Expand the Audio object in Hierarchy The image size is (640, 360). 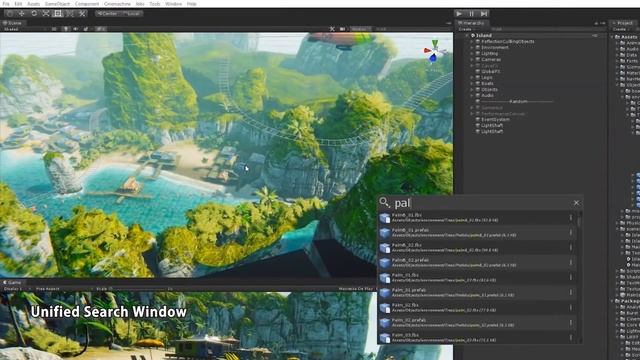[472, 96]
